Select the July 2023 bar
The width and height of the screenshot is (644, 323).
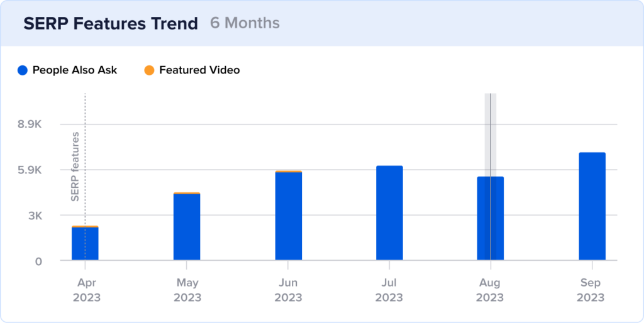(x=389, y=213)
